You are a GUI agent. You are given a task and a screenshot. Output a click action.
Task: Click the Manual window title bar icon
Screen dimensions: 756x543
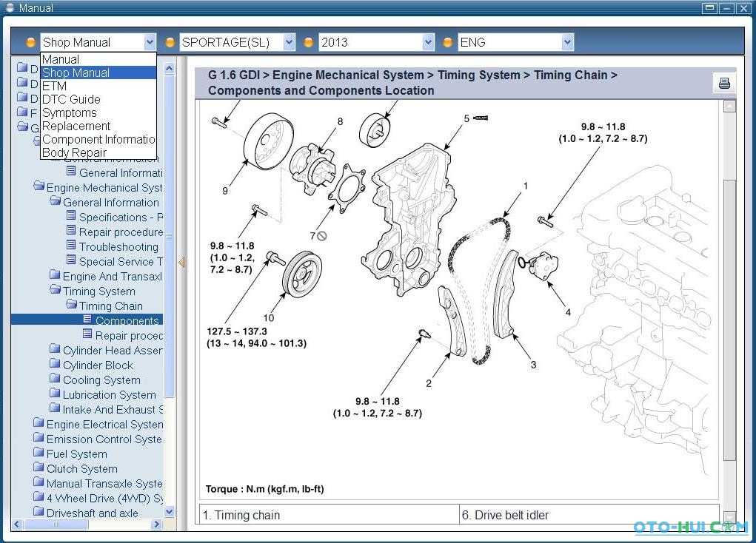(10, 7)
